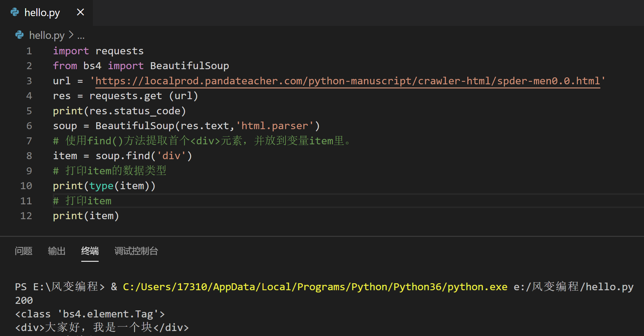Click line number 12 in the gutter
This screenshot has width=644, height=336.
[x=26, y=216]
